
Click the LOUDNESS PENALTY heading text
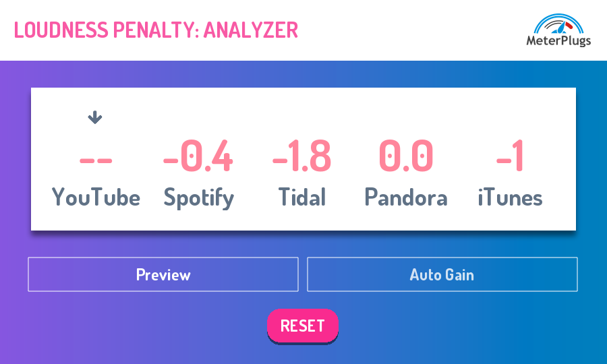pyautogui.click(x=105, y=30)
